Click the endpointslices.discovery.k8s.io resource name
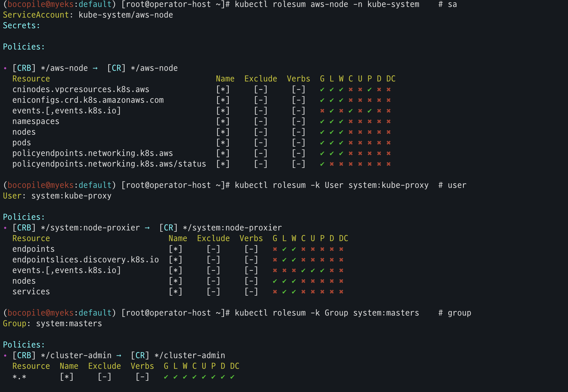568x392 pixels. click(x=85, y=260)
